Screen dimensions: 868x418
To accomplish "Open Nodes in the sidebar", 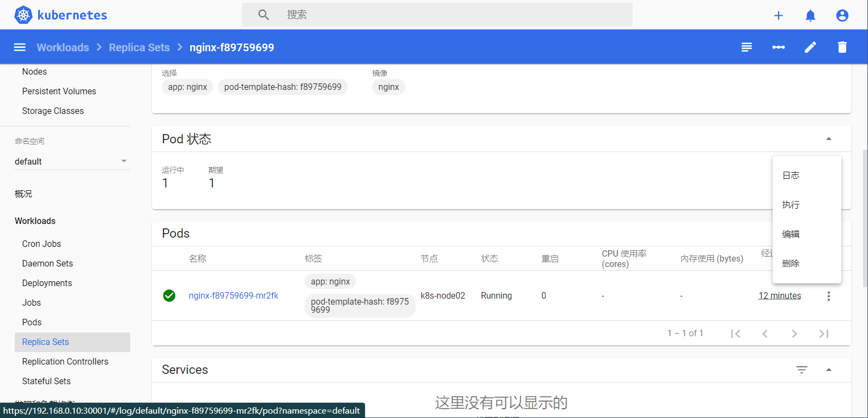I will 34,71.
